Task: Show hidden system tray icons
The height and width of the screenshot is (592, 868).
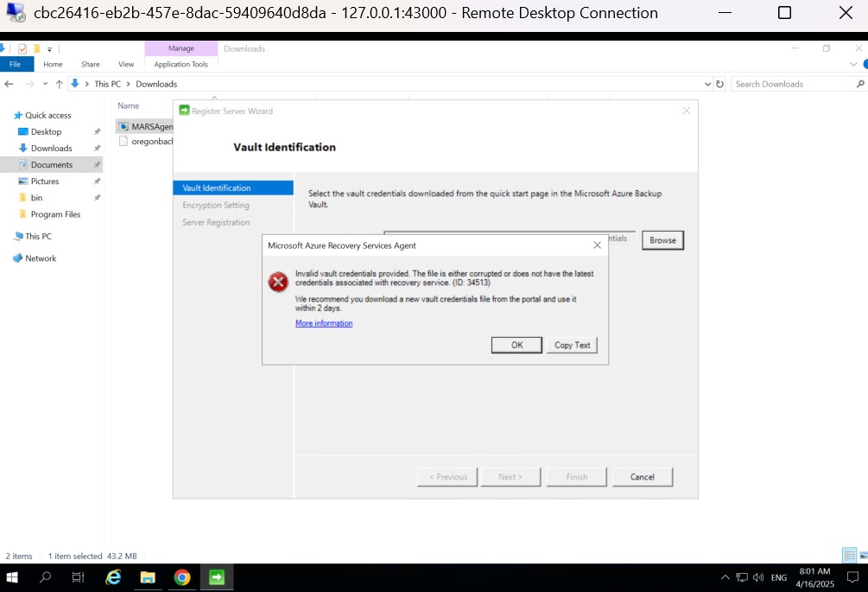Action: pos(725,577)
